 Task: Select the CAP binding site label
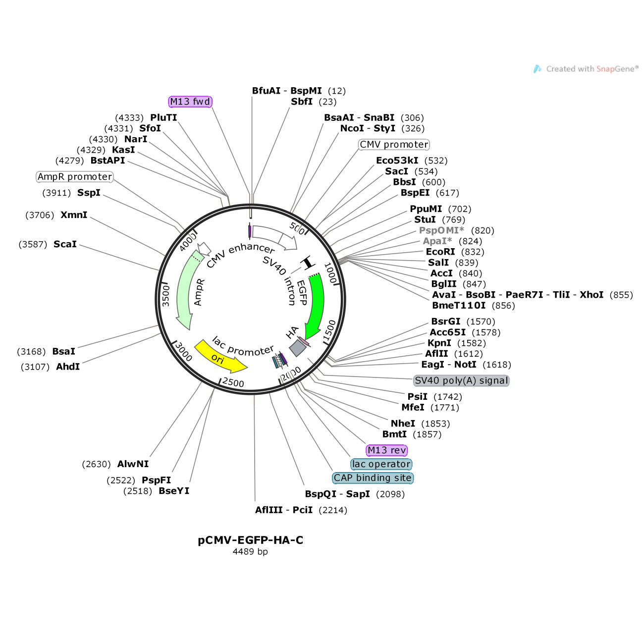[x=373, y=478]
